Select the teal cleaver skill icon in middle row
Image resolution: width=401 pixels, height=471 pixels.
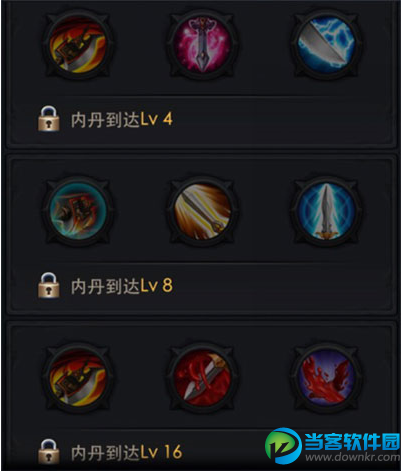(x=78, y=211)
